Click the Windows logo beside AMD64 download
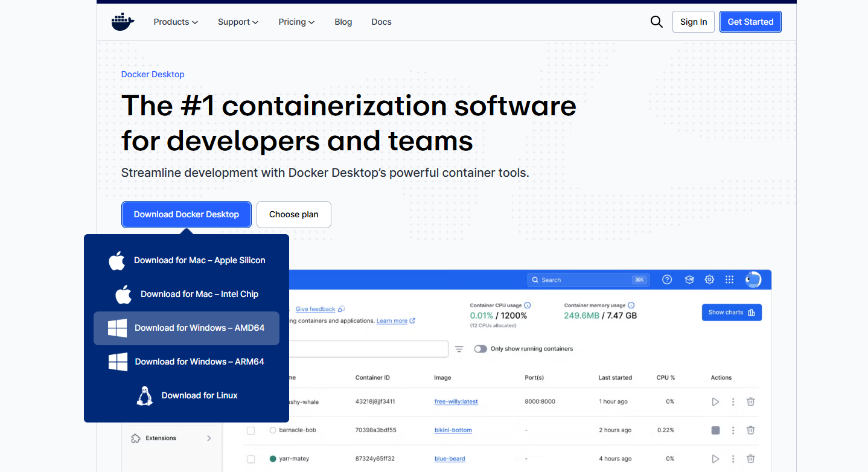The height and width of the screenshot is (472, 868). [117, 328]
